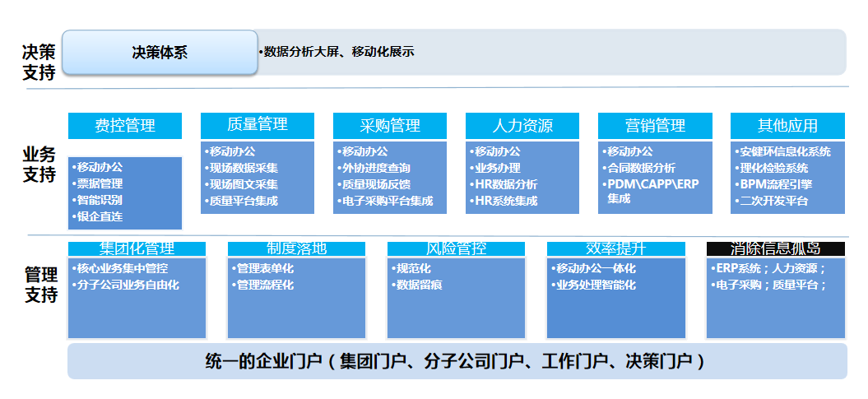
Task: Click 质量平台集成 item
Action: (241, 202)
